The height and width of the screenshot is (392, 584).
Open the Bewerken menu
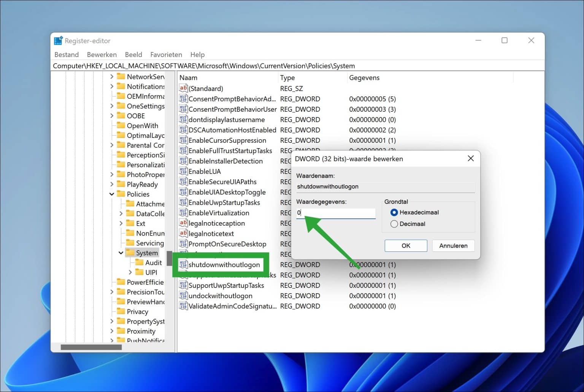[x=102, y=54]
